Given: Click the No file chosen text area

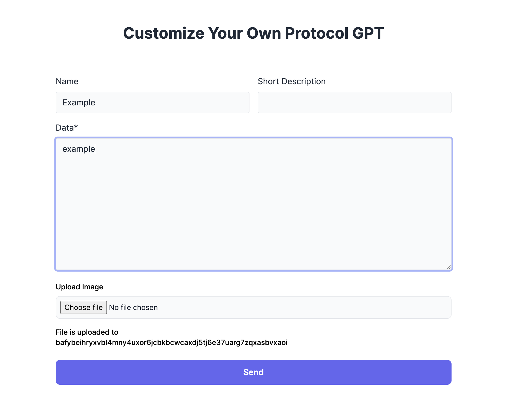Looking at the screenshot, I should tap(133, 307).
